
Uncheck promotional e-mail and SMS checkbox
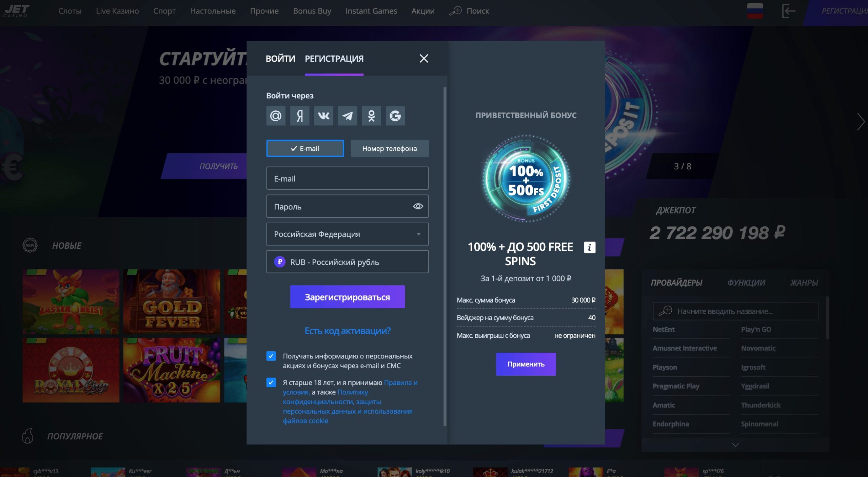click(271, 356)
